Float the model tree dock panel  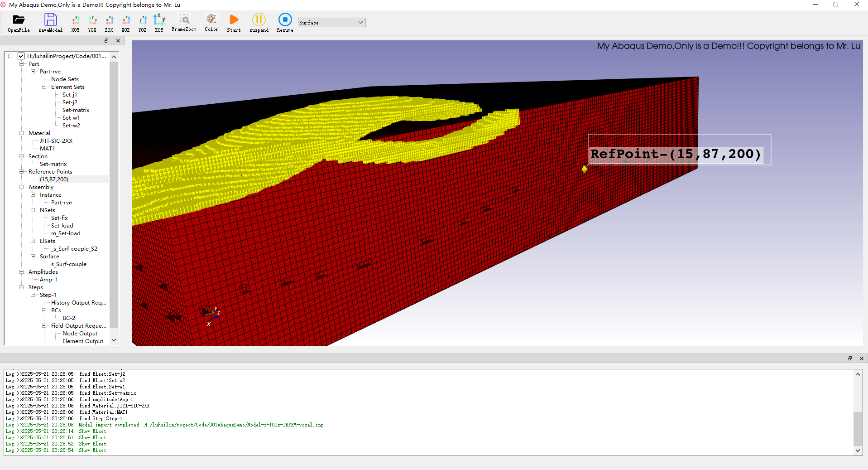coord(106,41)
